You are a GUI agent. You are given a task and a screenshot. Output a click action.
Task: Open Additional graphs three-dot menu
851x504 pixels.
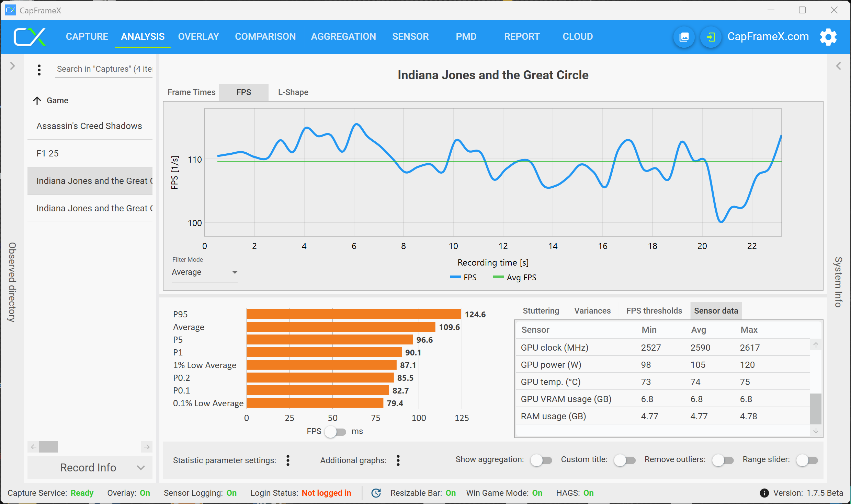(398, 460)
